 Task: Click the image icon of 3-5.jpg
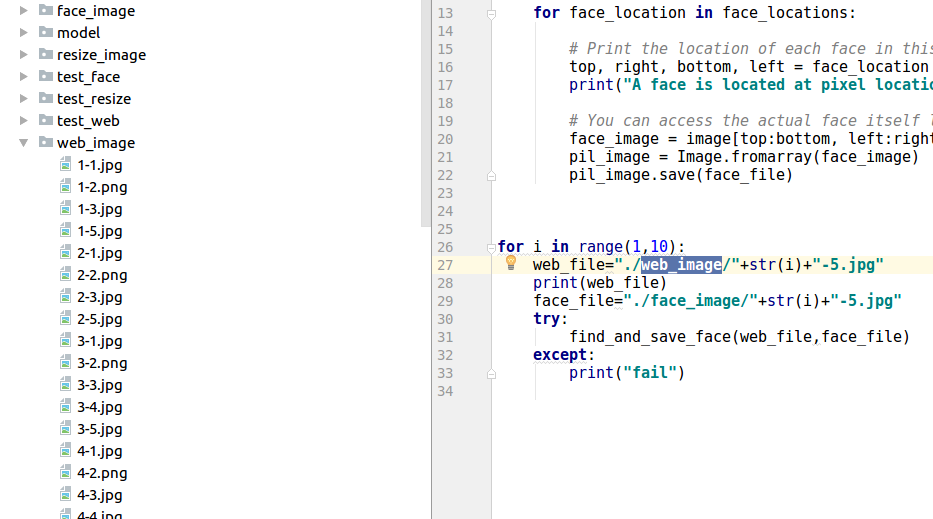(x=65, y=429)
